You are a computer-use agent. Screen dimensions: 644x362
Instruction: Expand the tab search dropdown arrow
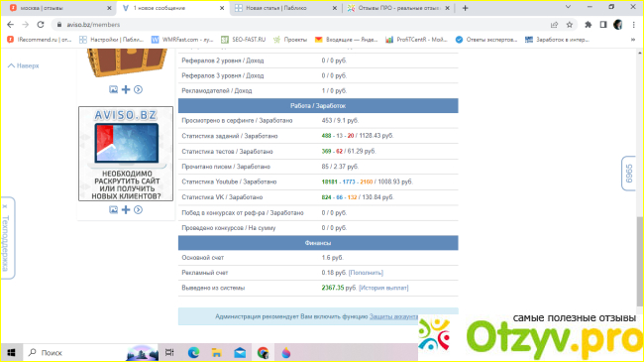coord(568,7)
